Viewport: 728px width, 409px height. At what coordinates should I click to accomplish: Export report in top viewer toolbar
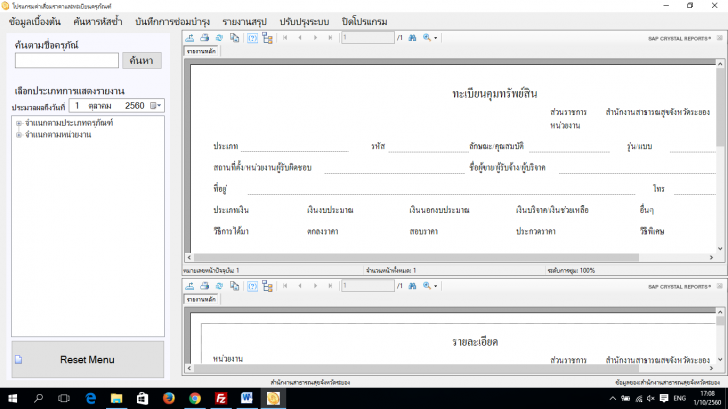point(189,38)
